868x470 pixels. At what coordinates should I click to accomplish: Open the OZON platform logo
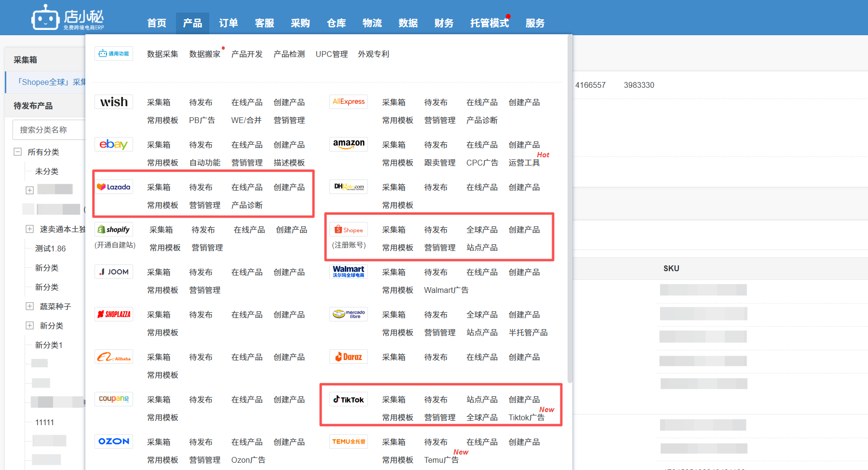114,442
